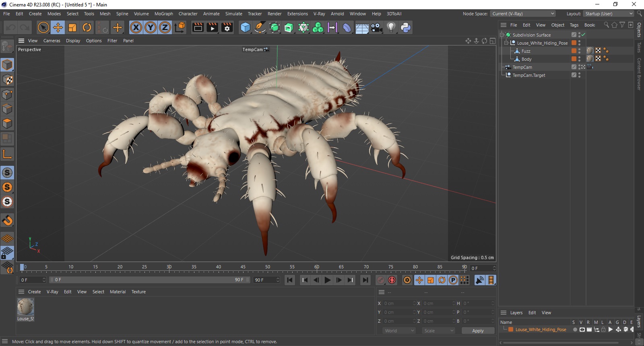Screen dimensions: 644x346
Task: Open Material Manager Create menu
Action: click(34, 292)
